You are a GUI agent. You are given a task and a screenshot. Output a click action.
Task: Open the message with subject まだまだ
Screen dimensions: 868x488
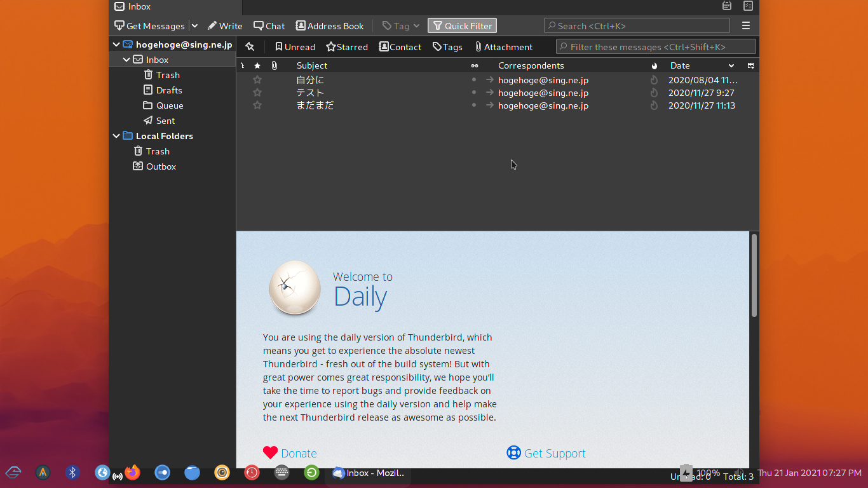point(315,105)
